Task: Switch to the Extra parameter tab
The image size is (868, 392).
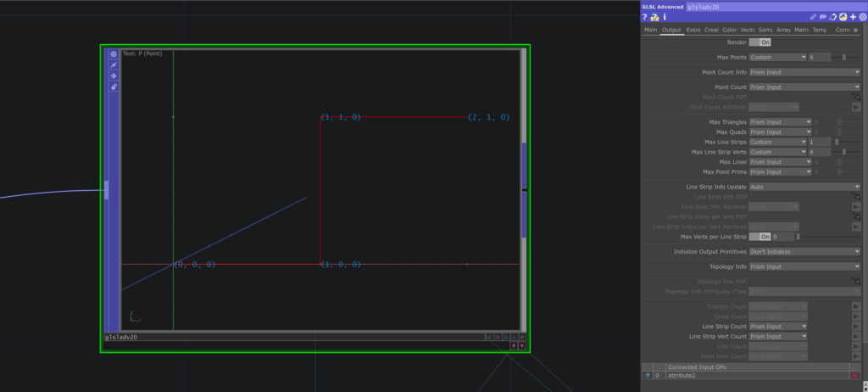Action: [x=693, y=30]
